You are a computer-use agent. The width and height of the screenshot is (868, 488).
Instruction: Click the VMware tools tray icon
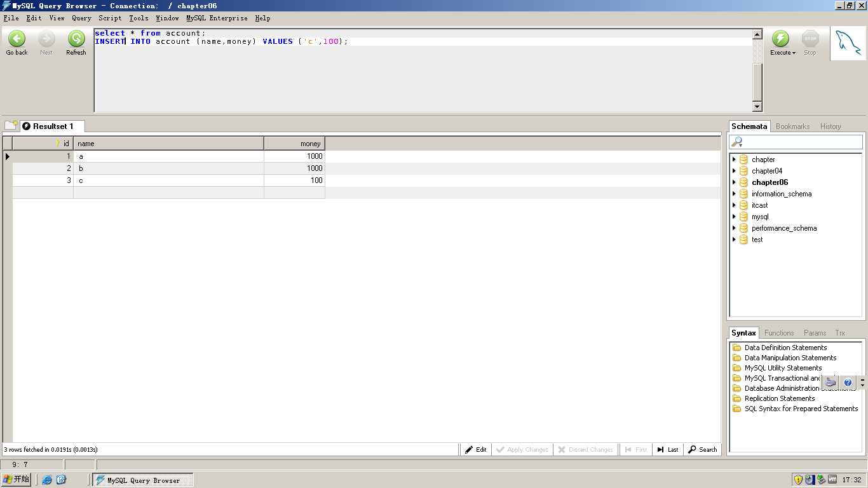point(832,480)
